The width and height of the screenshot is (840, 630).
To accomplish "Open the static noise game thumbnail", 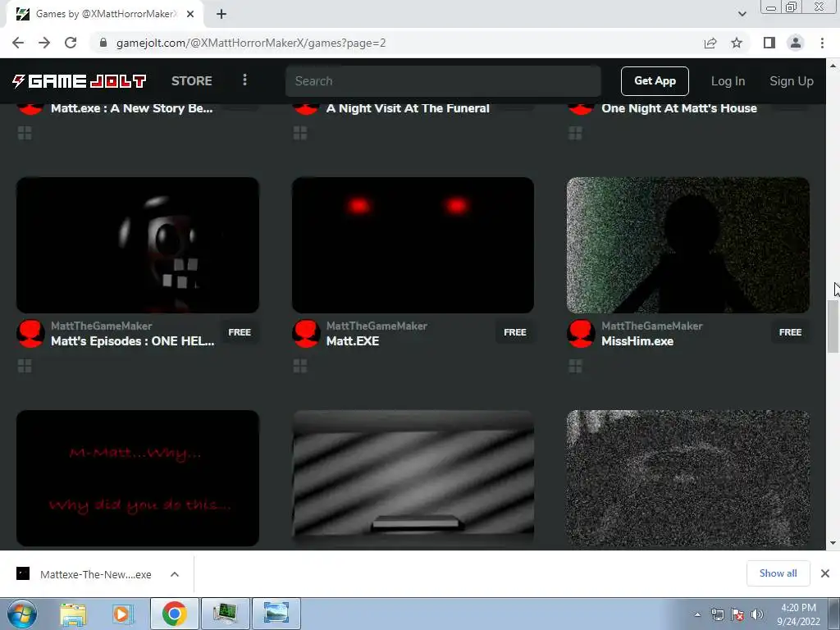I will (688, 478).
